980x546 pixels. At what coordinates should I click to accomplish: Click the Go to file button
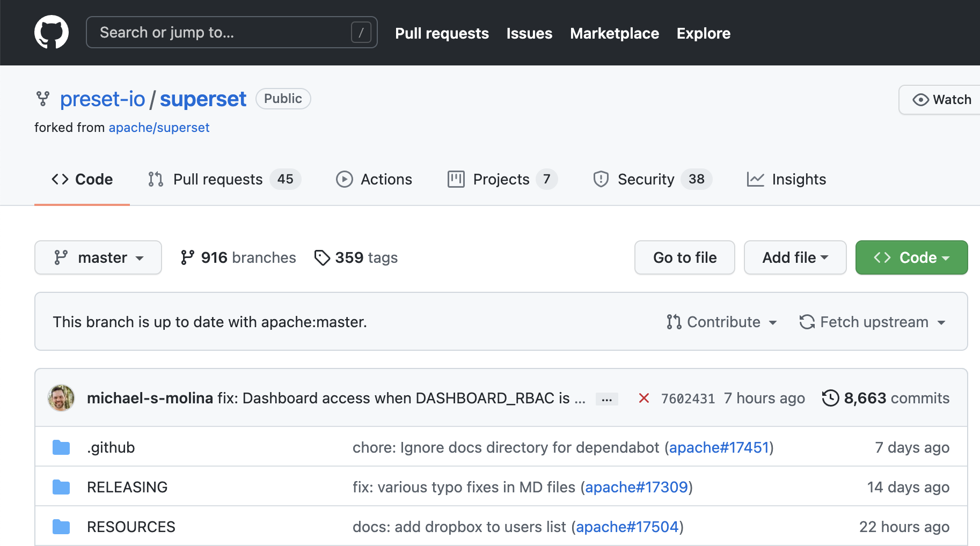pos(684,257)
